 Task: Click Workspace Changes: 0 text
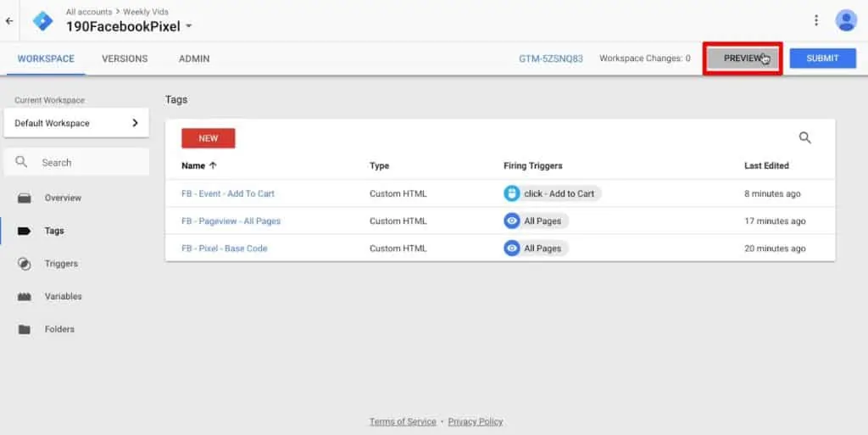click(x=645, y=59)
